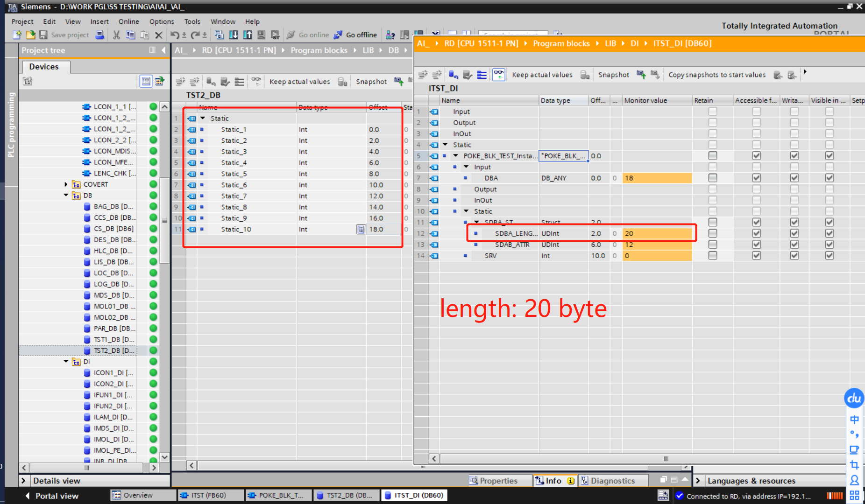Click the Redo arrow icon
The width and height of the screenshot is (865, 504).
click(x=196, y=35)
